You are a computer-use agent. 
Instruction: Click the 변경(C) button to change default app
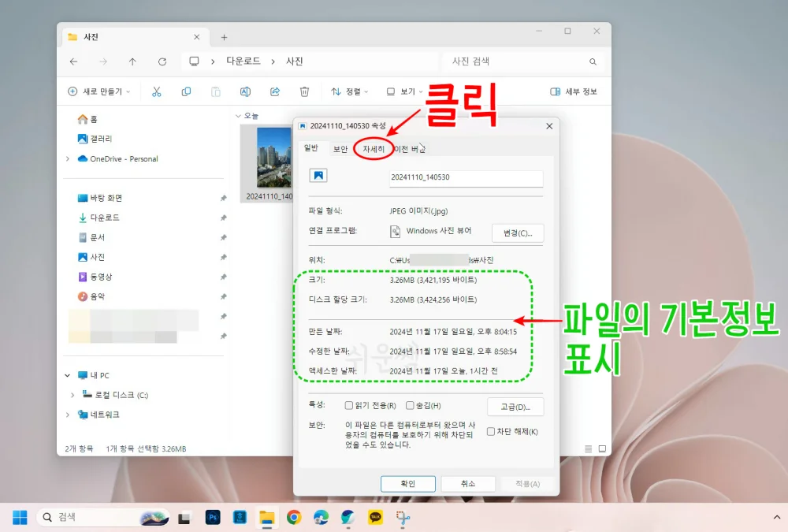518,233
